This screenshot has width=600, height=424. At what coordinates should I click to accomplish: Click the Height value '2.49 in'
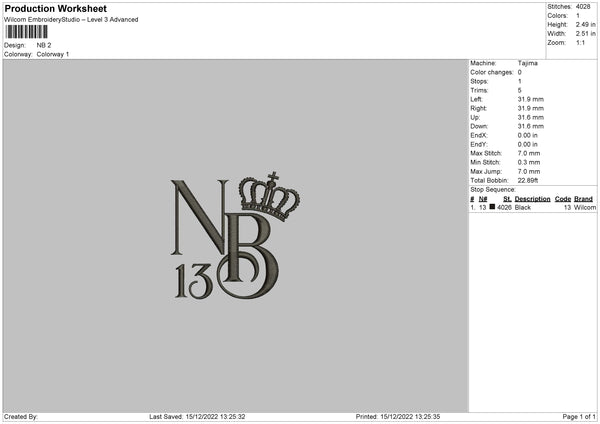[586, 24]
